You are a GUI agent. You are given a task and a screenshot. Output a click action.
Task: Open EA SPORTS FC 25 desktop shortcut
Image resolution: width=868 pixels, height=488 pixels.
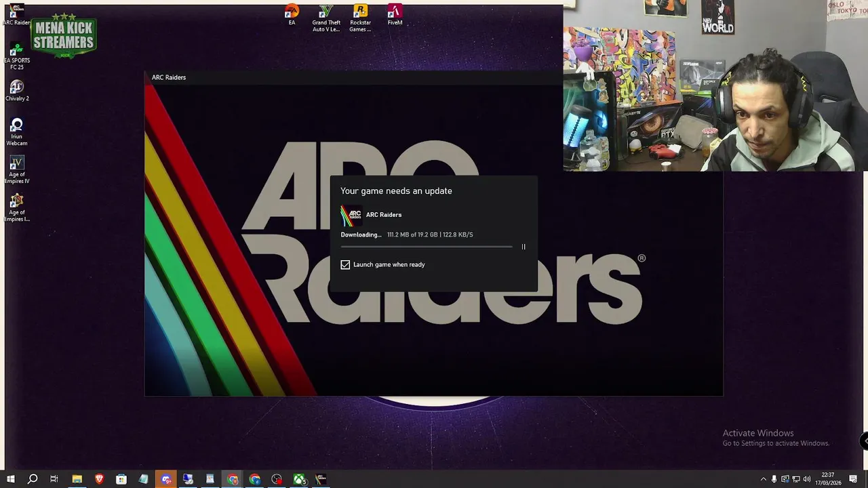[17, 56]
